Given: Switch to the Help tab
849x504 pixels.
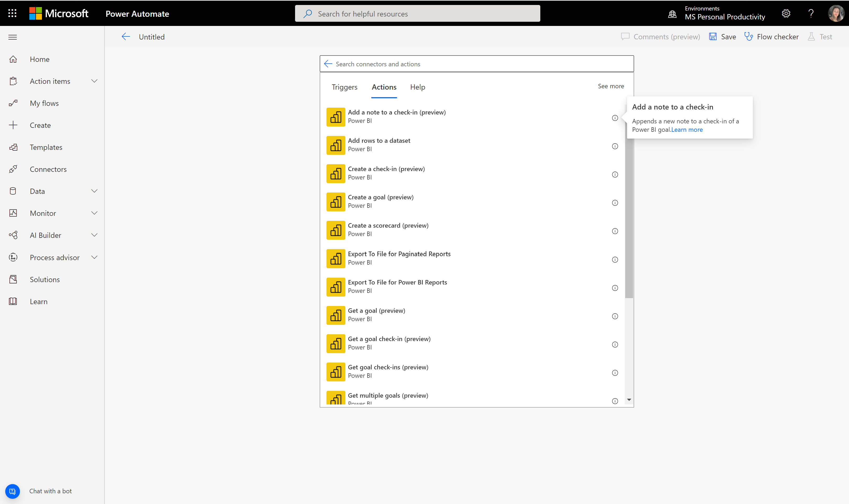Looking at the screenshot, I should click(418, 86).
